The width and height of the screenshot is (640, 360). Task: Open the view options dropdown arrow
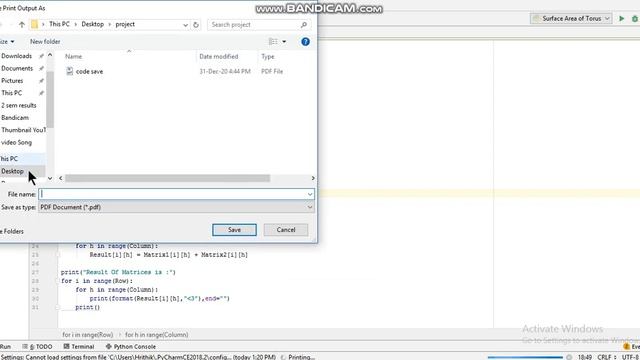pos(284,42)
